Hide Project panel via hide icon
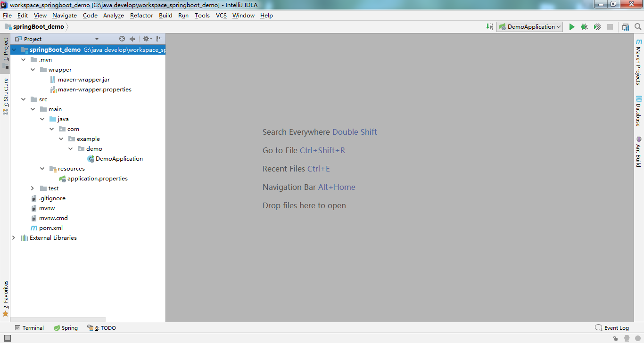 159,39
